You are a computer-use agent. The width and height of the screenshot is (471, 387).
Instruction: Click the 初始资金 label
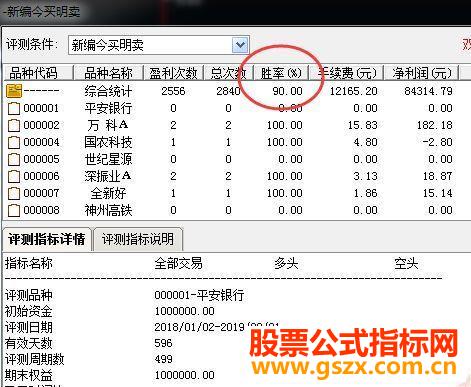tap(29, 311)
